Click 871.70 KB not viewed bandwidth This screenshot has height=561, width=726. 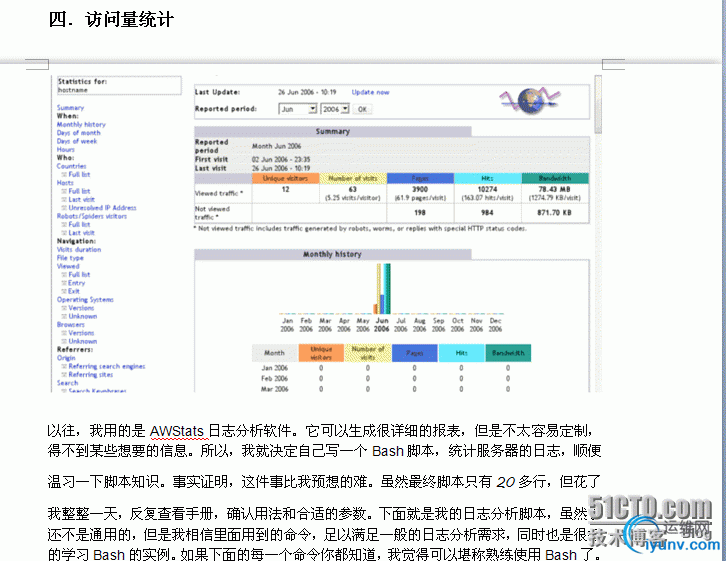(554, 212)
